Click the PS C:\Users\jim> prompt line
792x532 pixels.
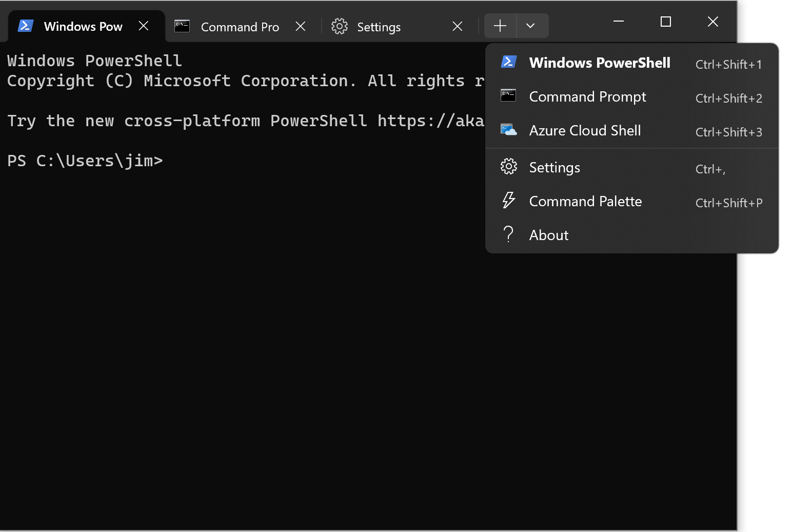(85, 161)
